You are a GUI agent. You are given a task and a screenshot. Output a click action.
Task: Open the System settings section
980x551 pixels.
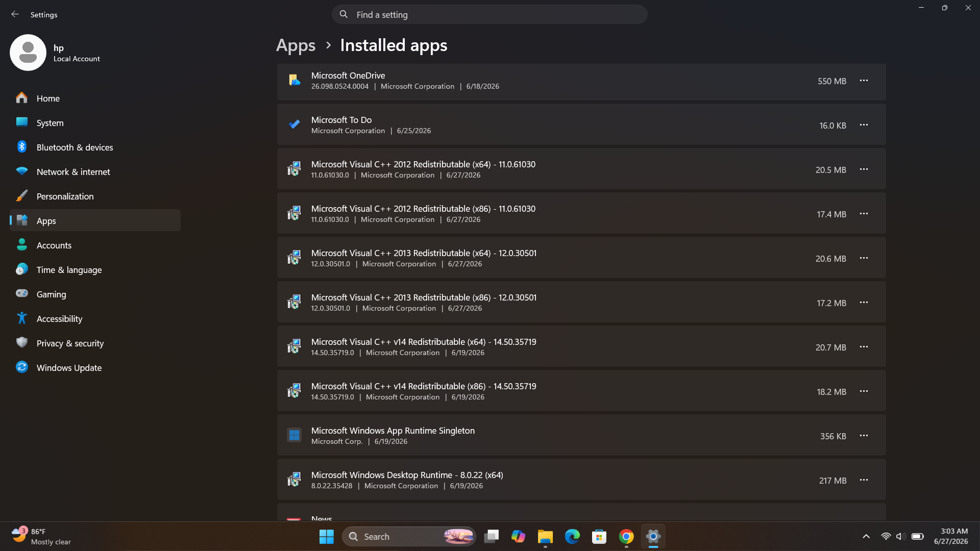pos(95,122)
